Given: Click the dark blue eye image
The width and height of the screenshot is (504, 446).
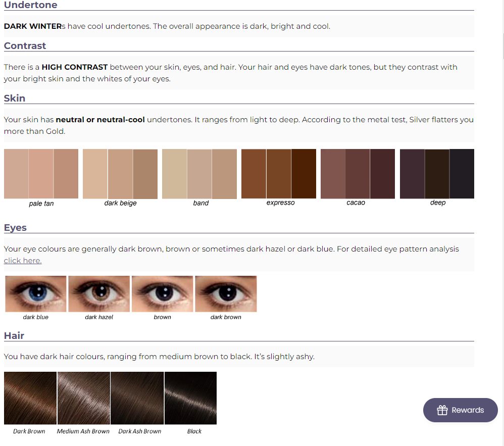Looking at the screenshot, I should [36, 294].
